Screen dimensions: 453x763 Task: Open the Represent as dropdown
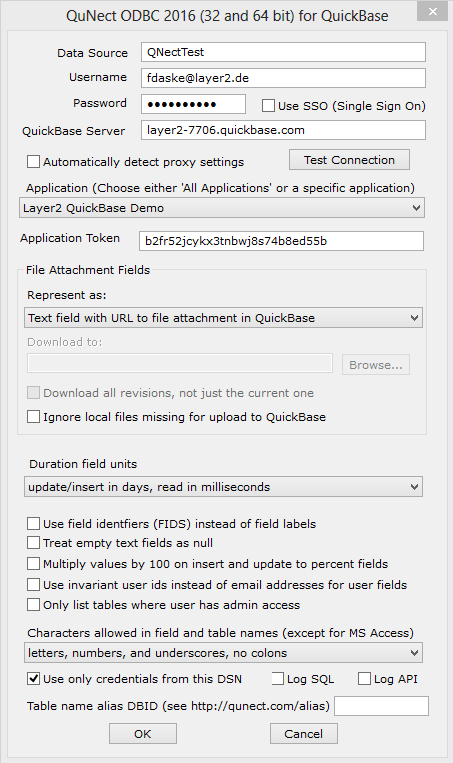click(223, 318)
